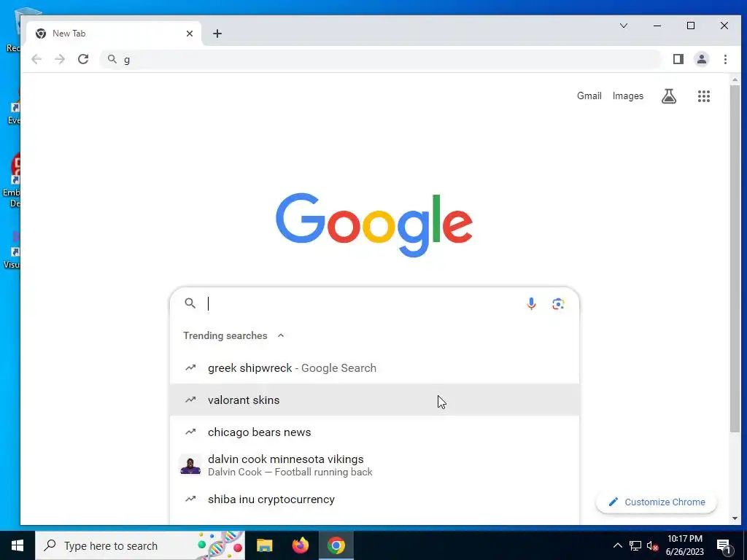747x560 pixels.
Task: Click the scrollbar down arrow
Action: 734,518
